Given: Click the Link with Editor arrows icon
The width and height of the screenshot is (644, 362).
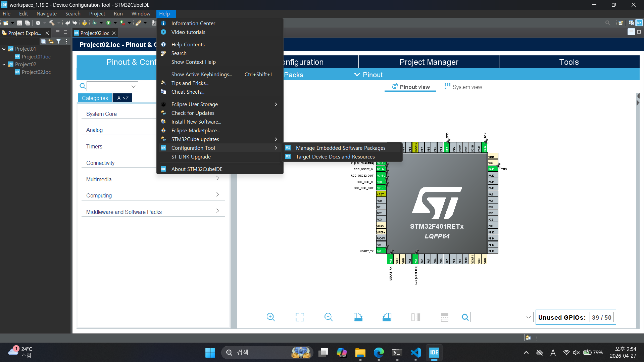Looking at the screenshot, I should tap(51, 41).
